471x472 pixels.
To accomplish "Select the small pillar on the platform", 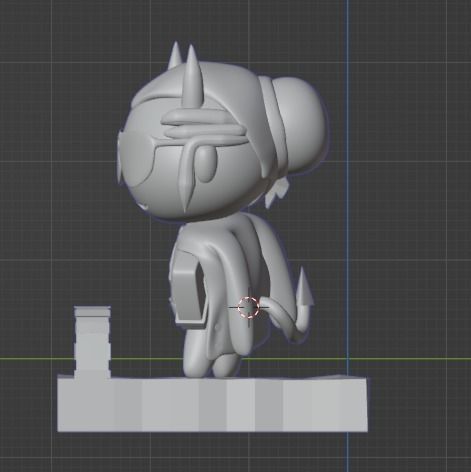I will pos(92,342).
